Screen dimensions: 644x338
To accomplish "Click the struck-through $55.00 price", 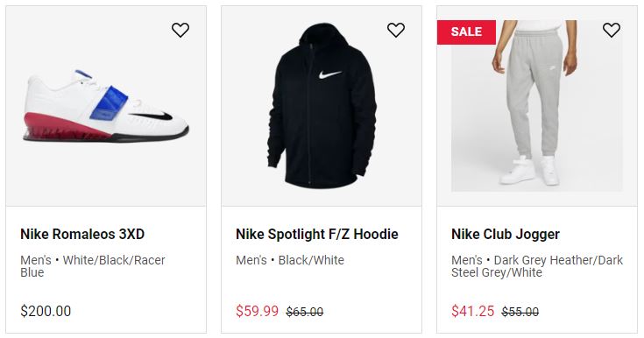I will (520, 312).
